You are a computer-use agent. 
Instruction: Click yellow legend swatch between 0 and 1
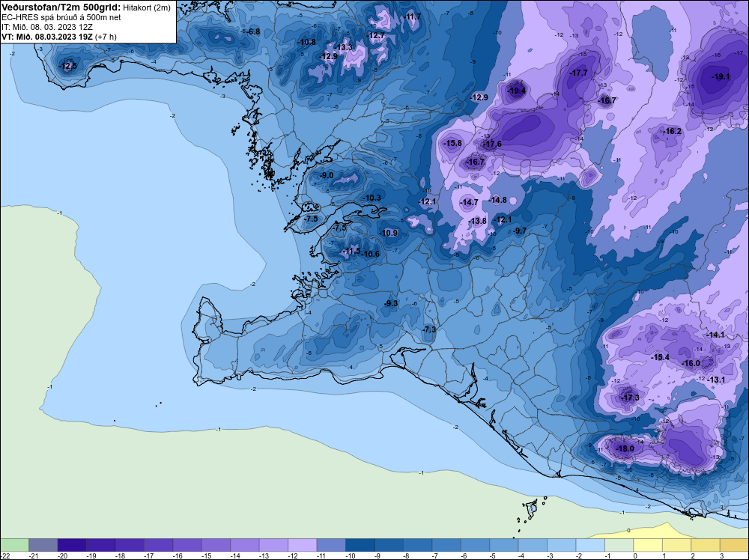point(648,545)
